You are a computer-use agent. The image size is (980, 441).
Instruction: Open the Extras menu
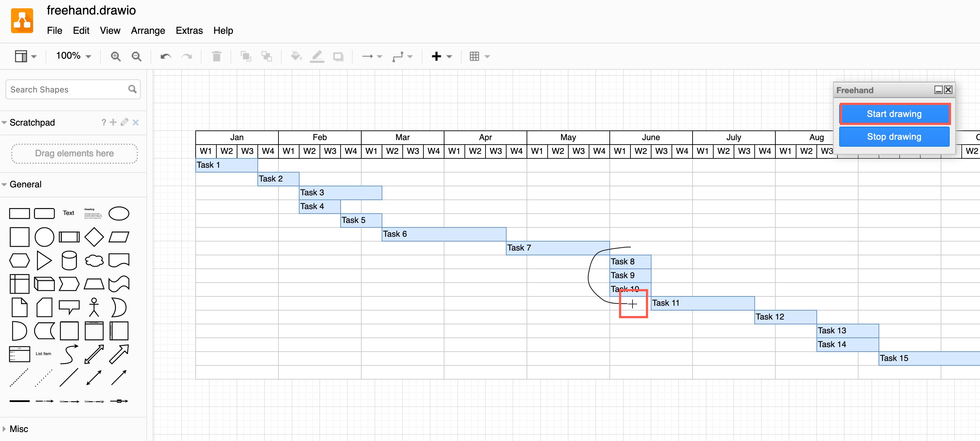(x=189, y=30)
